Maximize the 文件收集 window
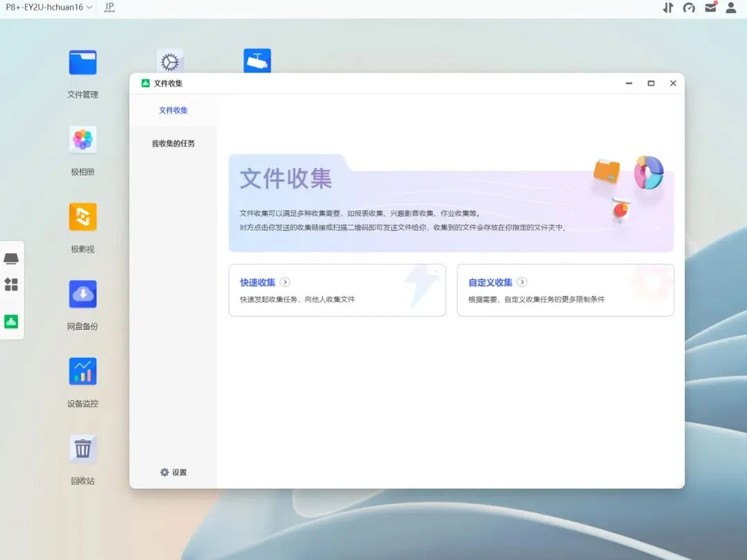Image resolution: width=747 pixels, height=560 pixels. pos(651,84)
